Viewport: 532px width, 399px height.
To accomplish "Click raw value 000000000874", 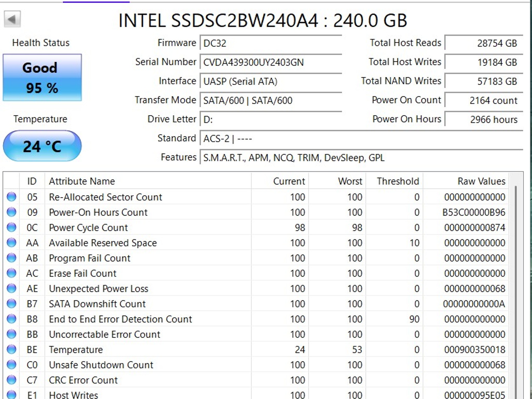I will click(x=475, y=228).
